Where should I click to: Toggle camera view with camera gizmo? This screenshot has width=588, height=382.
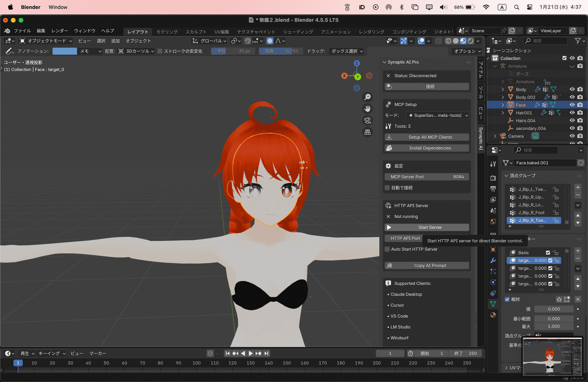point(367,120)
